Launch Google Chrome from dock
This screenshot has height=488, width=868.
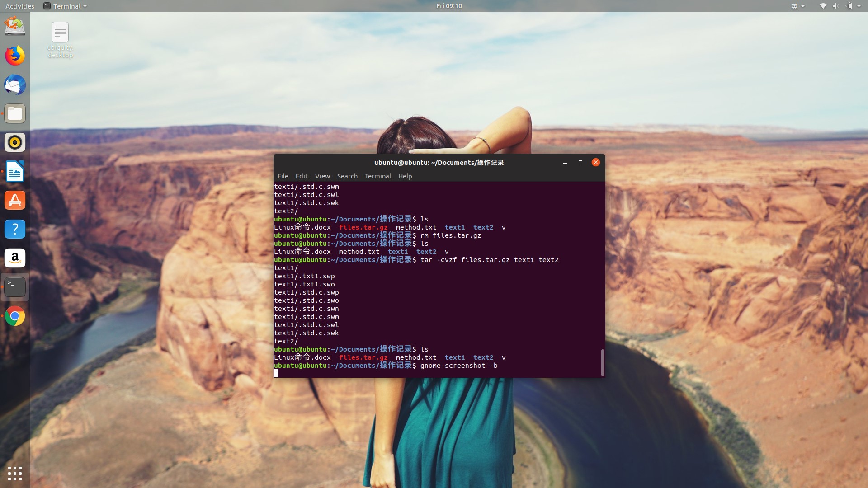coord(15,316)
